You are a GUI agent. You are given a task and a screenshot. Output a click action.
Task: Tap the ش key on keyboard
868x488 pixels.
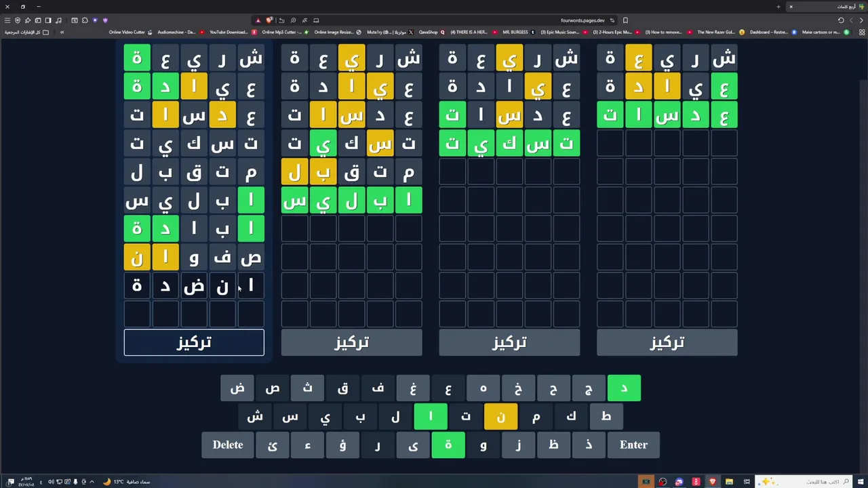[255, 417]
